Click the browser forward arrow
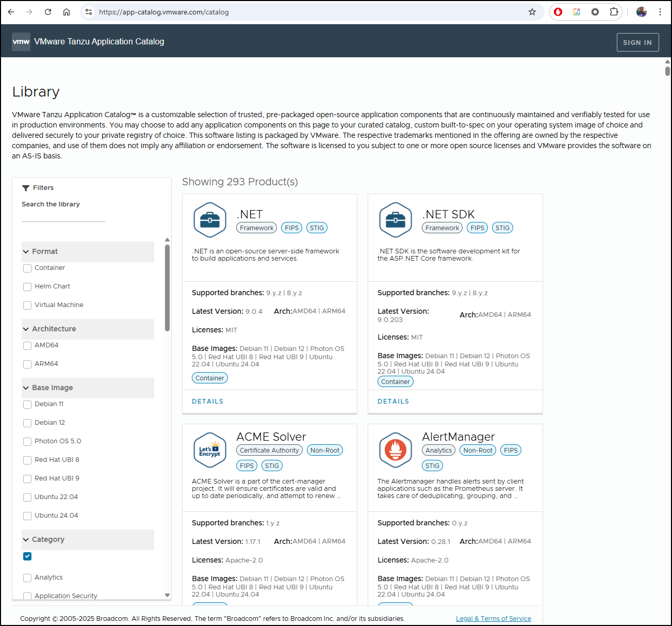This screenshot has width=672, height=626. [x=29, y=12]
